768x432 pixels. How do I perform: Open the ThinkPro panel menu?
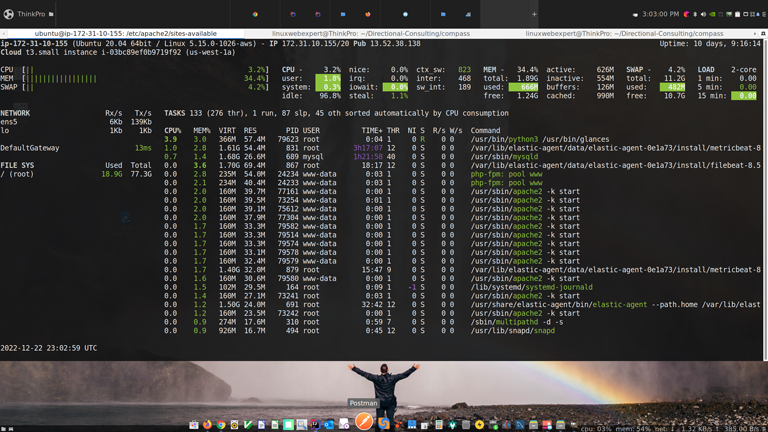coord(31,14)
